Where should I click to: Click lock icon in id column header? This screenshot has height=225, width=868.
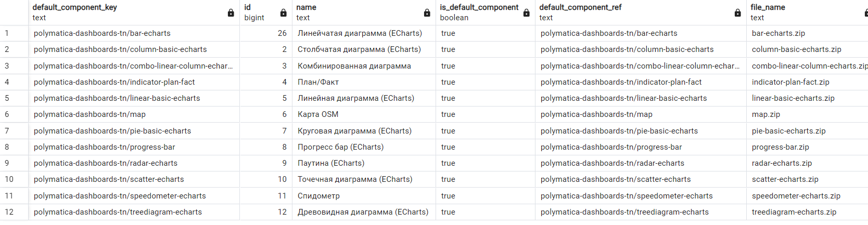pos(283,13)
